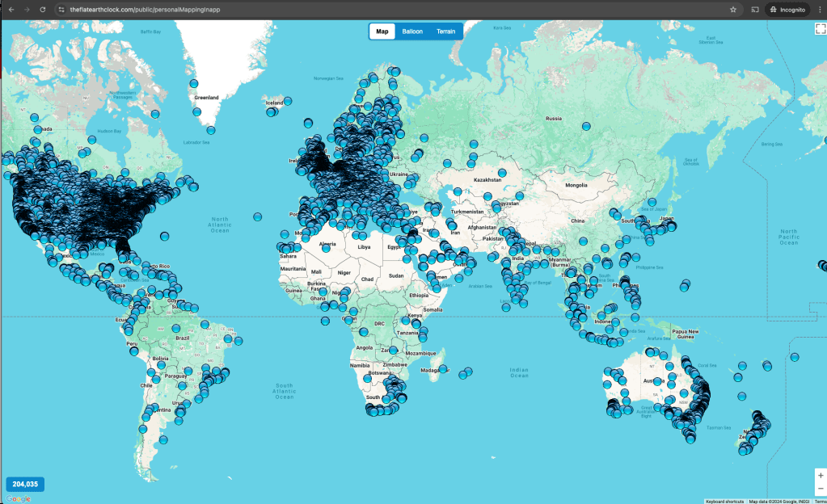Image resolution: width=827 pixels, height=504 pixels.
Task: Switch to the Balloon view
Action: (x=412, y=31)
